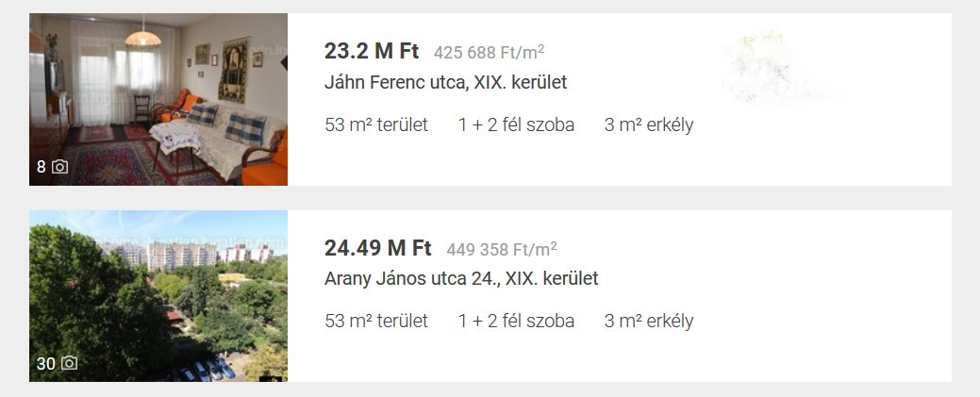Click camera icon on treetop view photo
Screen dimensions: 980x397
click(68, 363)
